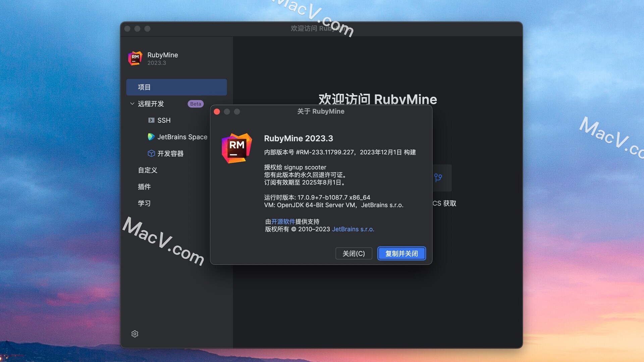The image size is (644, 362).
Task: Click the SSH terminal icon
Action: [151, 120]
